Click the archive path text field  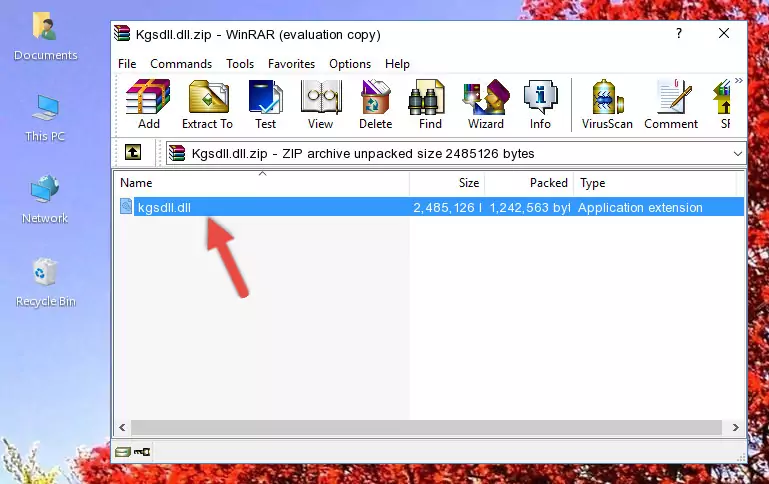pos(456,153)
